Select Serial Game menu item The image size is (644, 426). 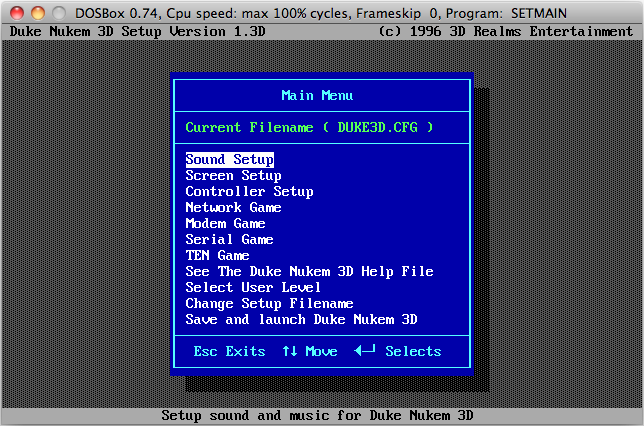pyautogui.click(x=229, y=239)
